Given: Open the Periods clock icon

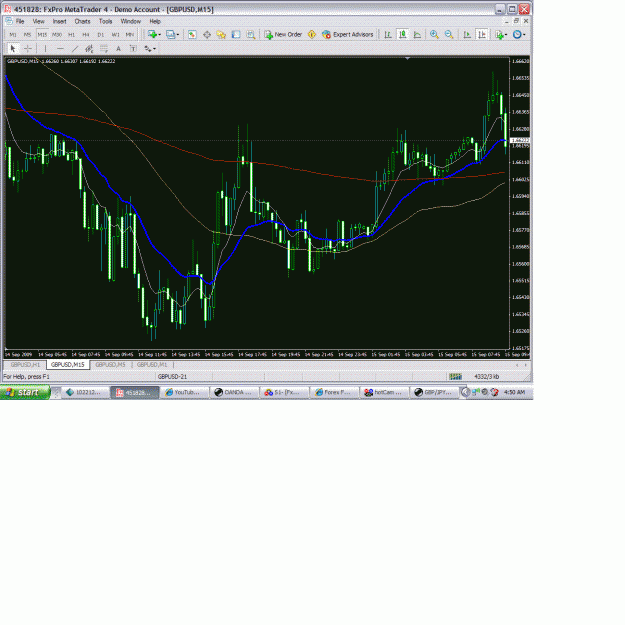Looking at the screenshot, I should coord(517,35).
